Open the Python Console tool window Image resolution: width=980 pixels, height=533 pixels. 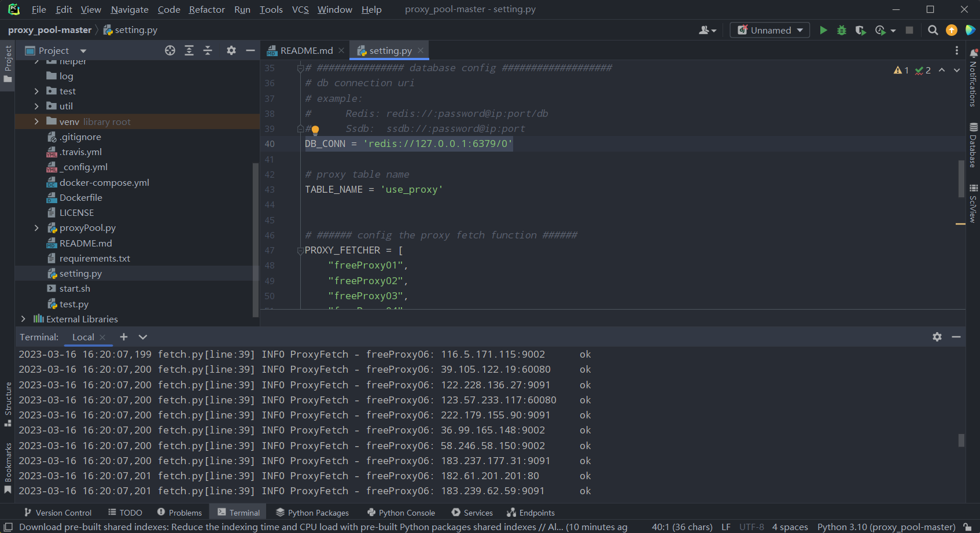401,513
